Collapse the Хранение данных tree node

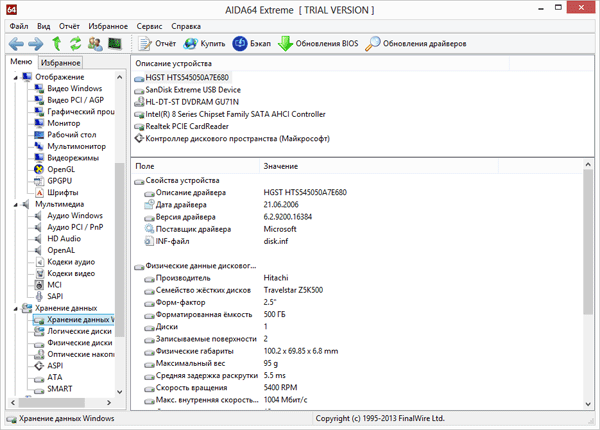tap(16, 309)
